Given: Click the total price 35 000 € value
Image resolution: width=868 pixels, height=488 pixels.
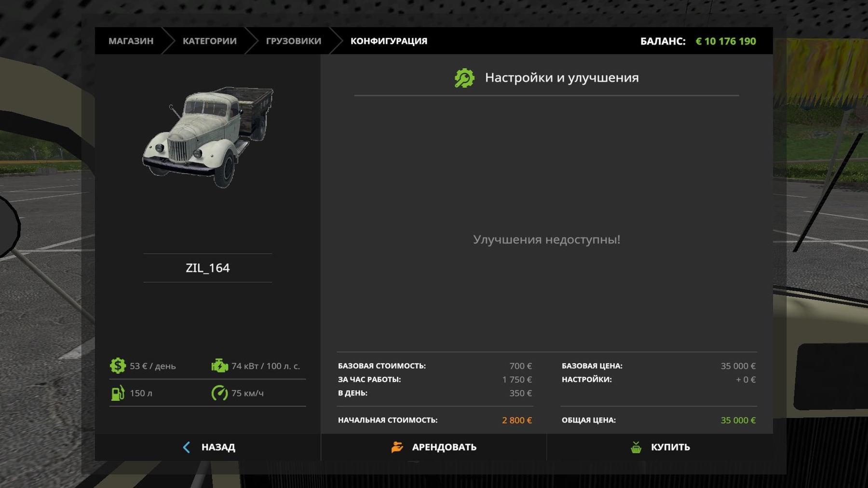Looking at the screenshot, I should point(738,420).
